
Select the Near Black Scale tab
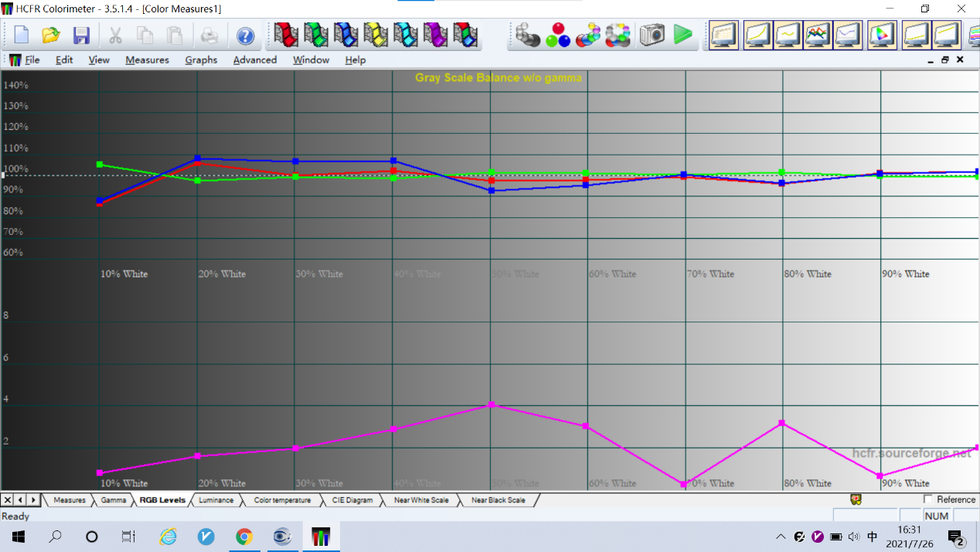coord(498,500)
